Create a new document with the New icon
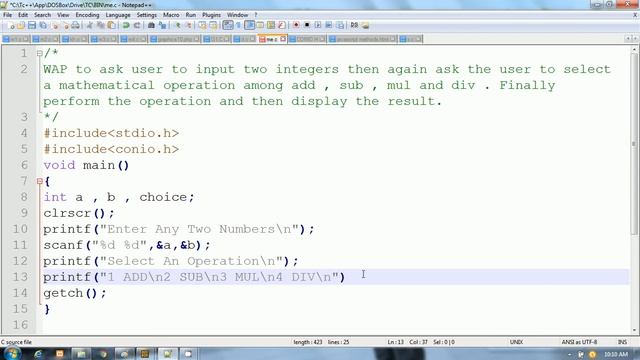The height and width of the screenshot is (360, 640). pos(11,25)
